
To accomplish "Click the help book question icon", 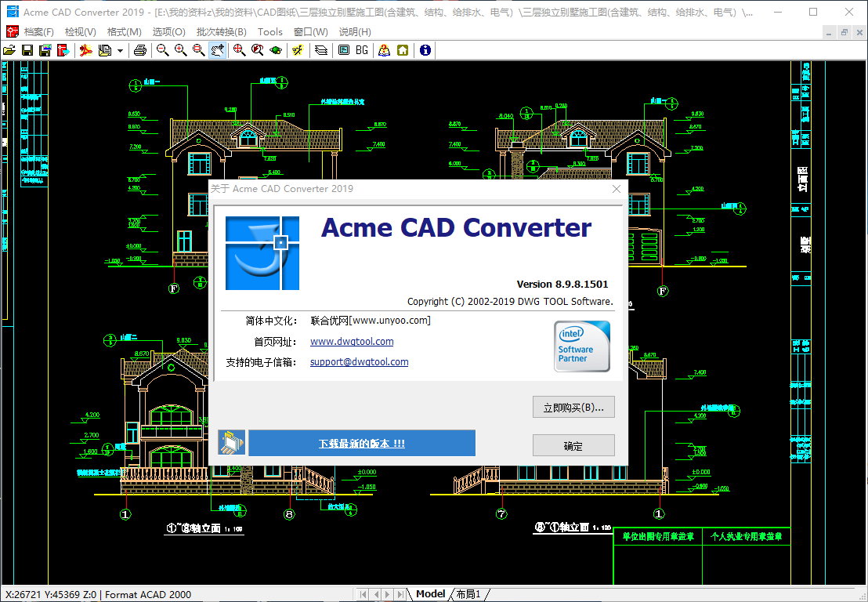I will point(384,50).
